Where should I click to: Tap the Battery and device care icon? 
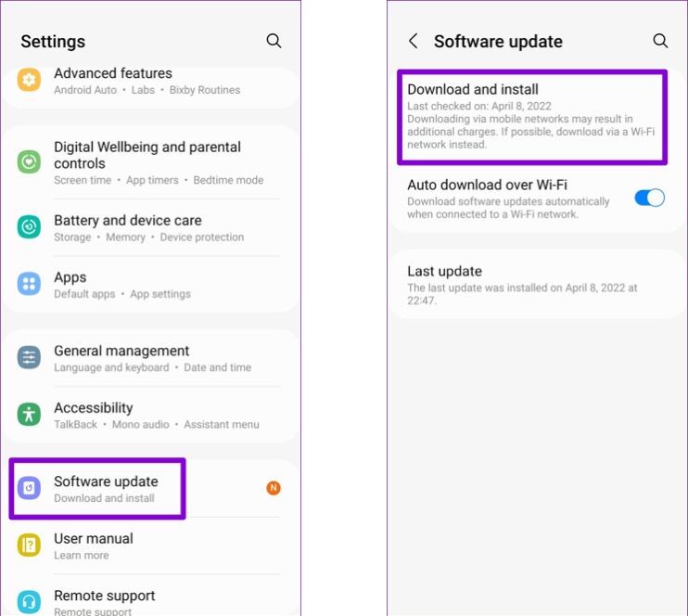click(x=30, y=227)
